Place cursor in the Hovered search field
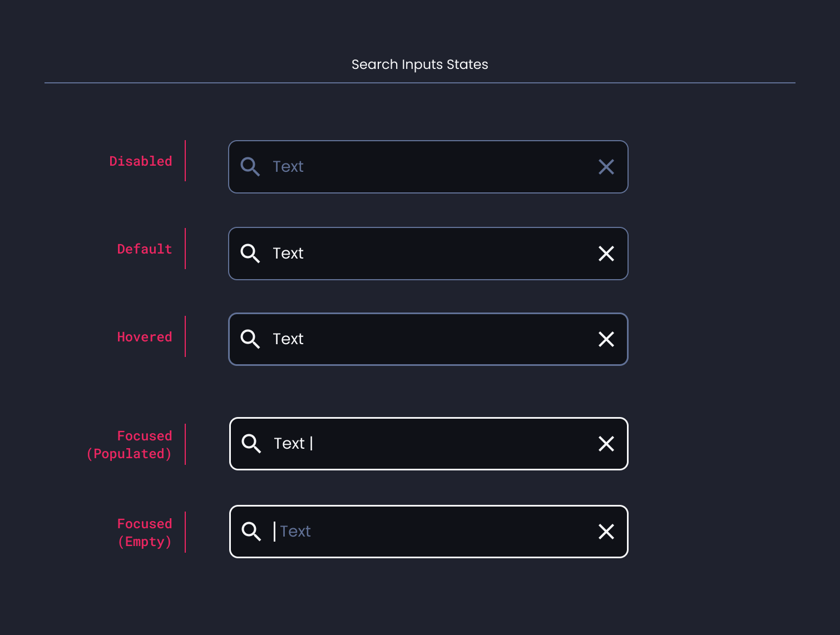This screenshot has width=840, height=635. coord(389,339)
